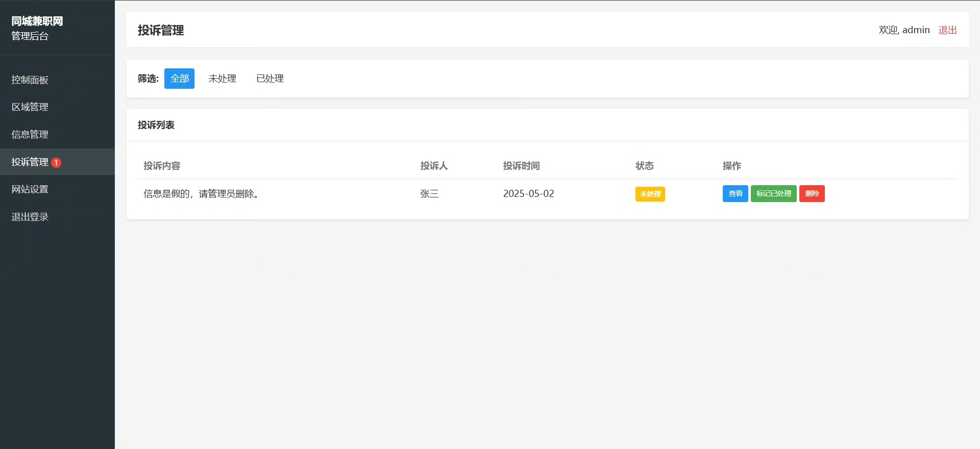Click the 状态 column header

(644, 166)
